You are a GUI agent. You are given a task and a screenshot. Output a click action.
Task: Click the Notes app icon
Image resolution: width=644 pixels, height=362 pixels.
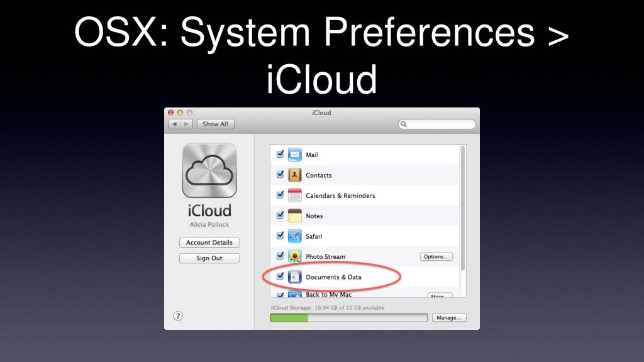294,216
